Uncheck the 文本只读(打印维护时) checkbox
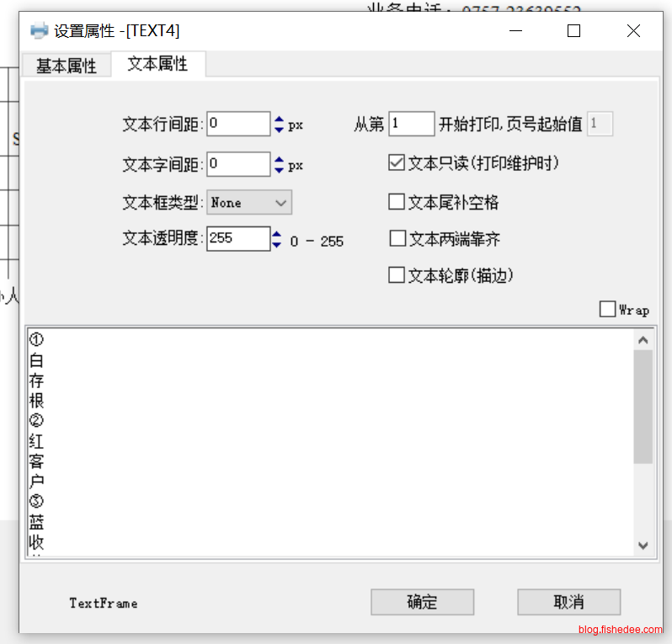The height and width of the screenshot is (644, 672). (x=397, y=163)
